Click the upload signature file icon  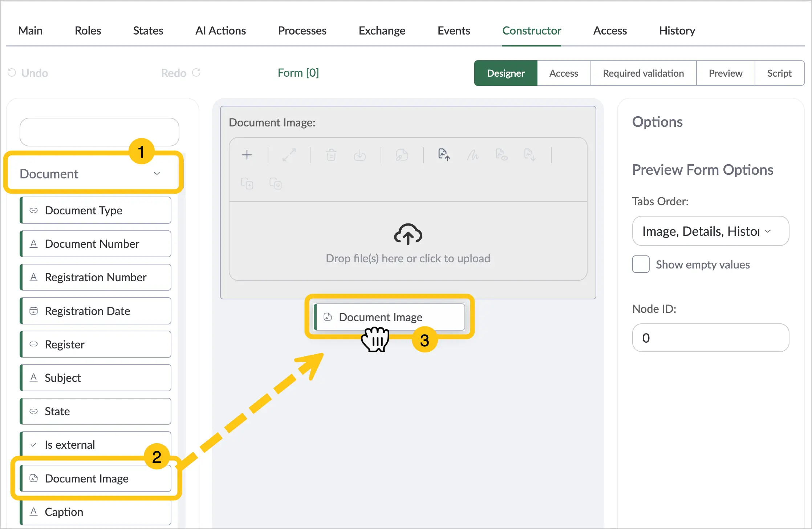point(444,155)
